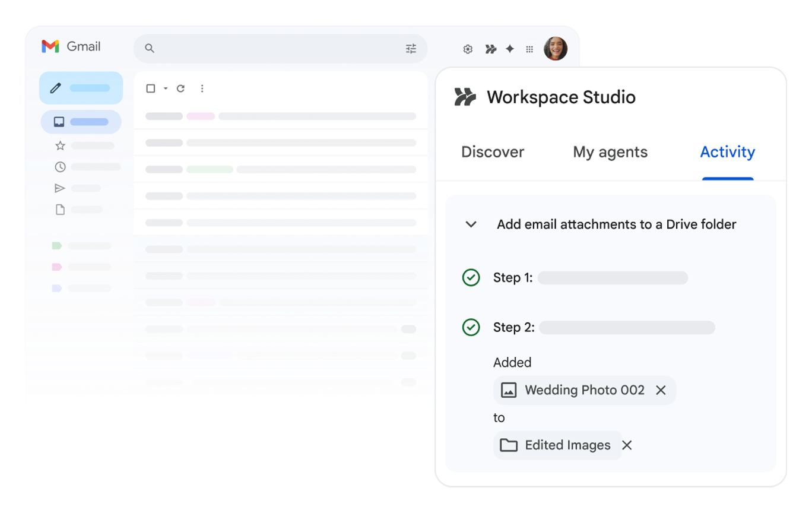Click the Workspace Studio title
The height and width of the screenshot is (513, 812).
point(561,97)
